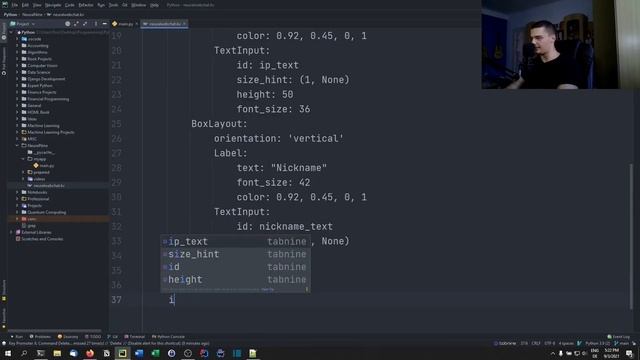This screenshot has width=640, height=360.
Task: Open Word from the taskbar
Action: click(x=139, y=353)
